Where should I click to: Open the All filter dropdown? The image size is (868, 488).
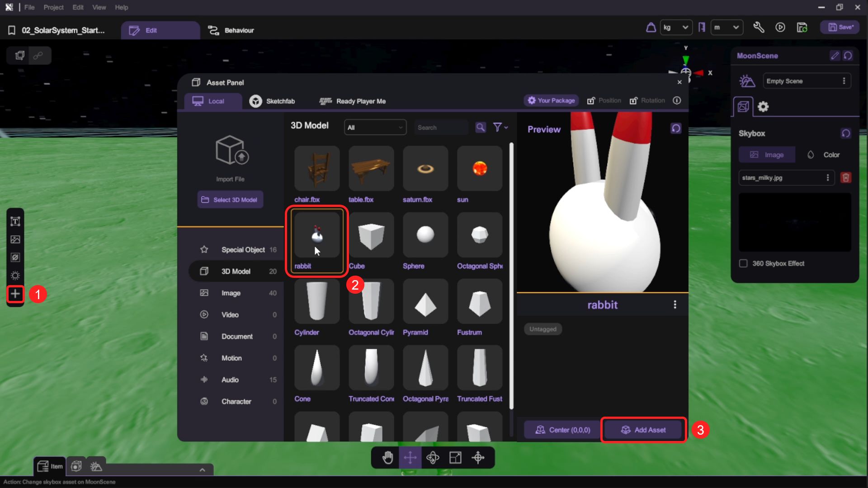[375, 127]
